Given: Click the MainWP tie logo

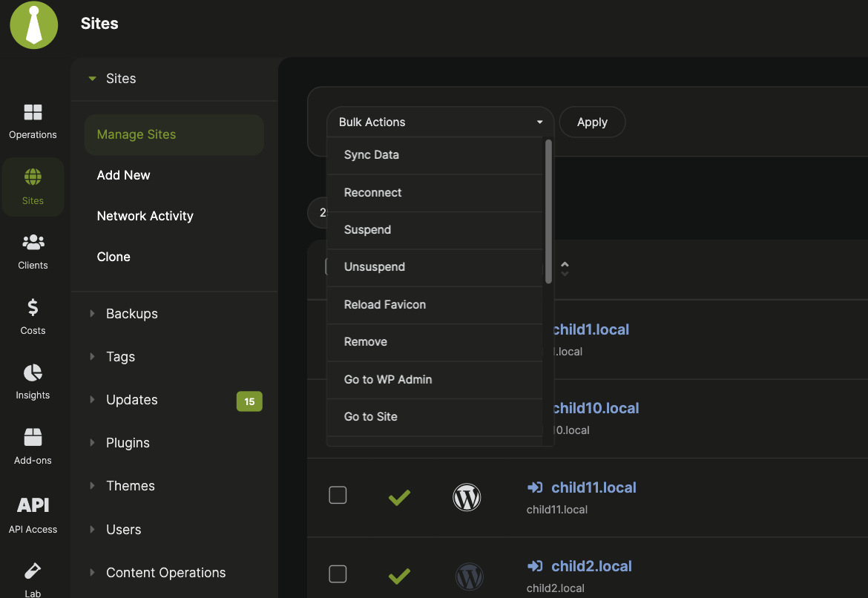Looking at the screenshot, I should click(34, 25).
